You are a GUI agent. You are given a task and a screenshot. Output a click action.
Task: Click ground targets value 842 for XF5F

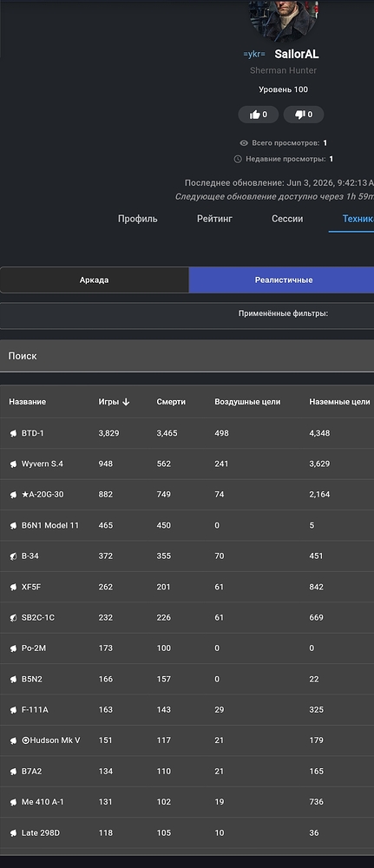(x=317, y=587)
